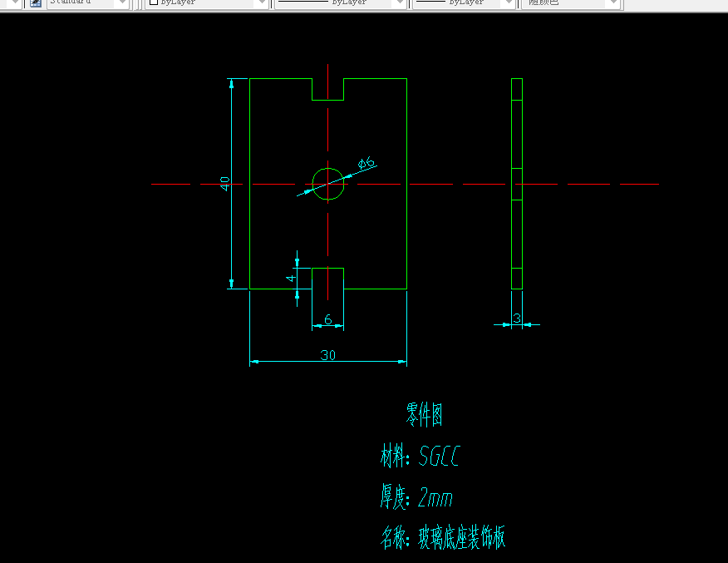The height and width of the screenshot is (563, 728).
Task: Select the 厚度: 2mm text line
Action: pos(416,496)
